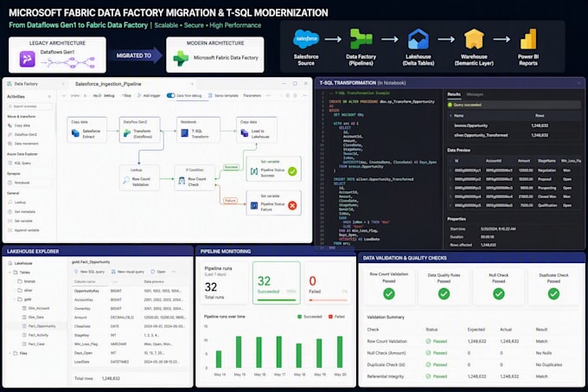Click the Lakehouse root node in explorer

tap(20, 263)
